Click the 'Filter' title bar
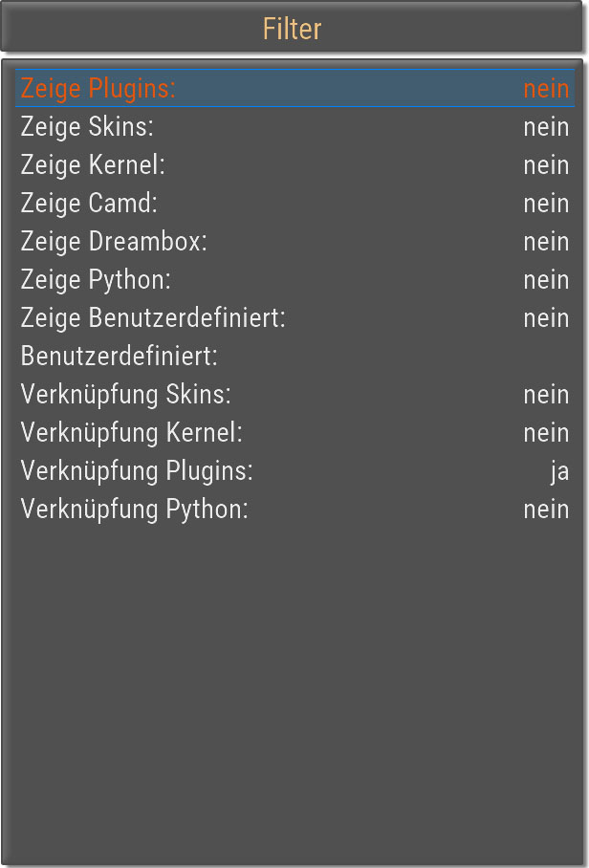 [x=293, y=29]
